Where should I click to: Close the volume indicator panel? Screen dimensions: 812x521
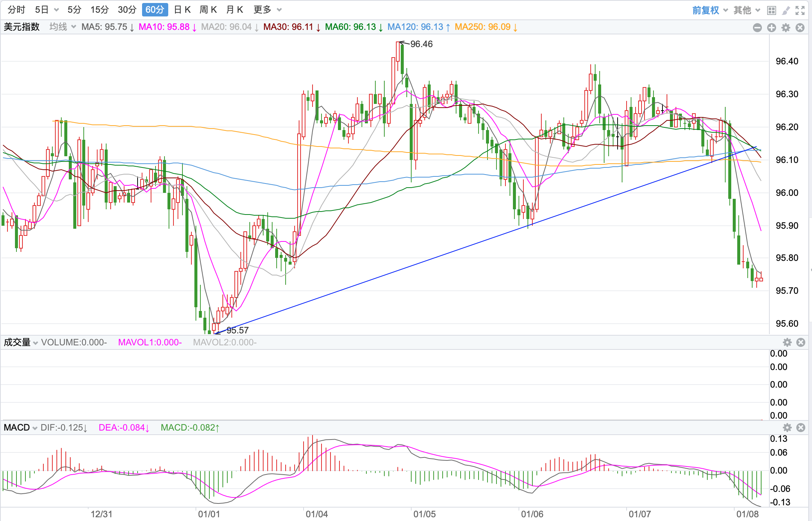point(801,342)
